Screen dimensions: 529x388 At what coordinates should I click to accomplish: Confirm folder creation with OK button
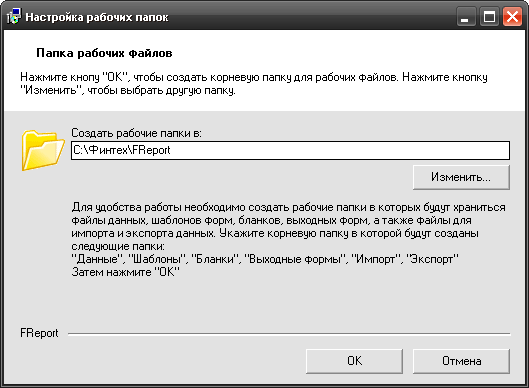coord(354,361)
